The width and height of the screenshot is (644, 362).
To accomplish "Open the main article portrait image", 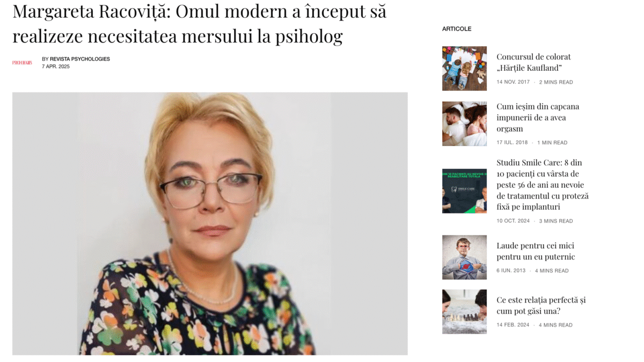I will click(210, 224).
